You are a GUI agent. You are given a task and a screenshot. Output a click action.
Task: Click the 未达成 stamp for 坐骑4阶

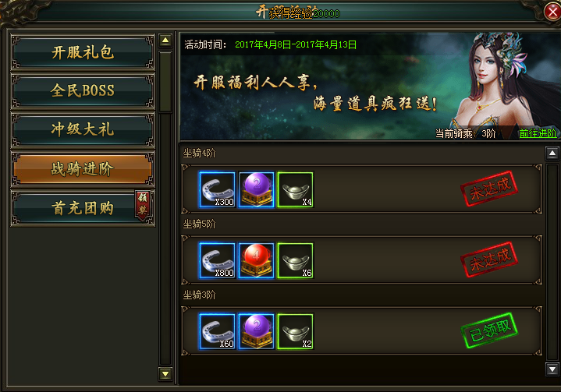click(x=489, y=189)
